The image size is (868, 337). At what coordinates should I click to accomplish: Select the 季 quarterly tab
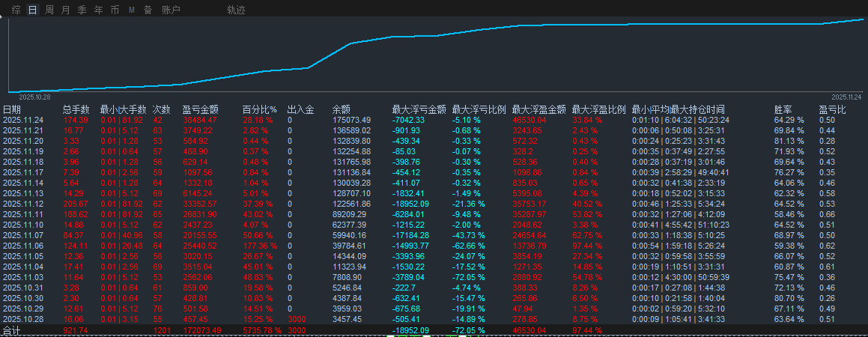82,10
